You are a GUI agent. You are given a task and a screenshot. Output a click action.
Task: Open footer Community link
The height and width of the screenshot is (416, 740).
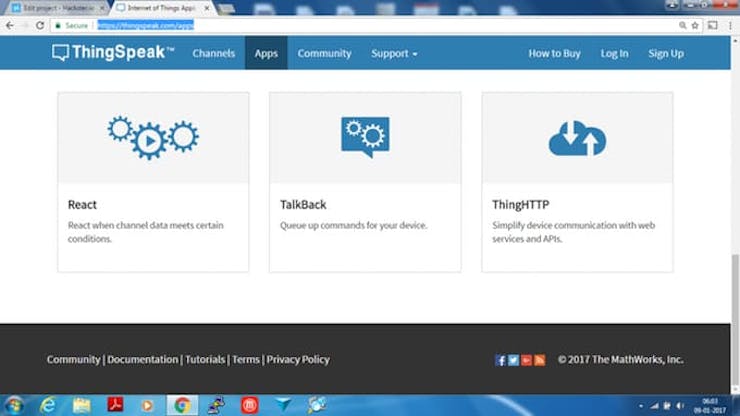[73, 360]
